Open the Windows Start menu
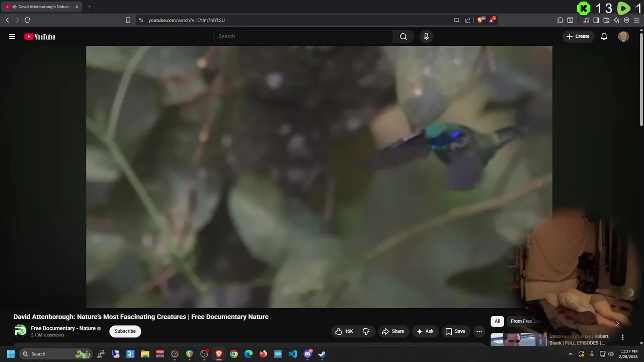Viewport: 644px width, 362px height. (11, 354)
